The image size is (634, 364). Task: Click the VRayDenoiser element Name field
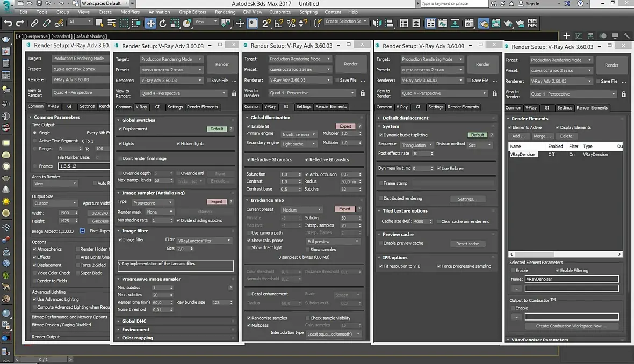click(x=572, y=279)
